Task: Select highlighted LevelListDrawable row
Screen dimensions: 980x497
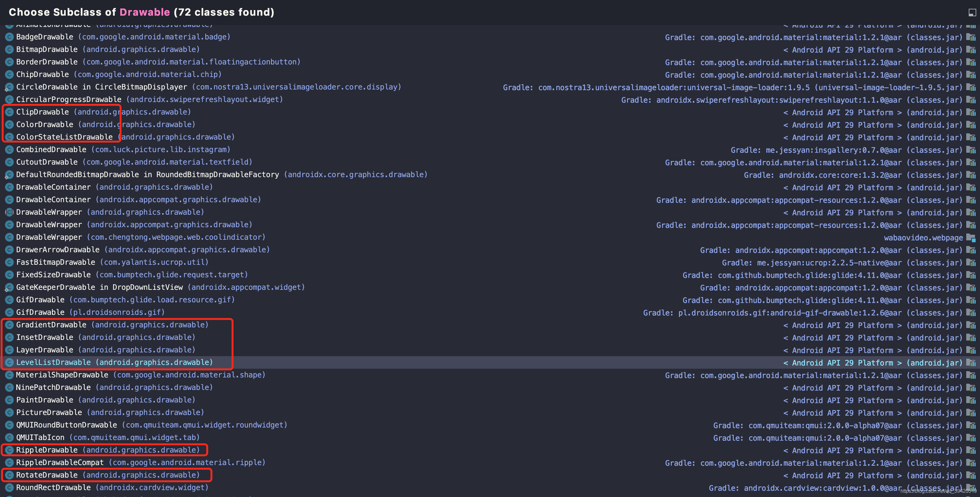Action: click(x=490, y=363)
